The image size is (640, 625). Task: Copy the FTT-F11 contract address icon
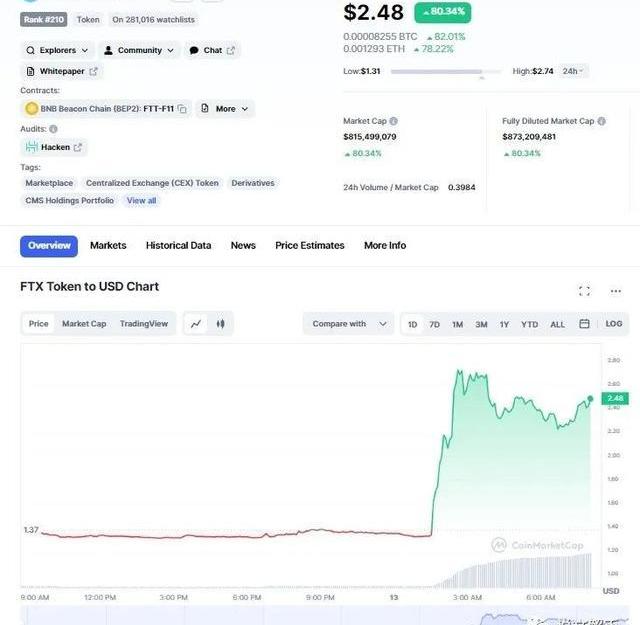182,109
